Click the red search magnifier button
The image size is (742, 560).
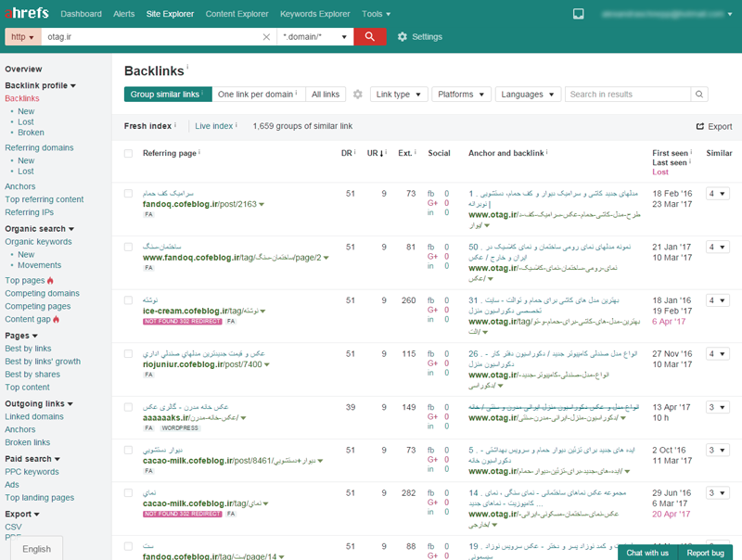(370, 37)
